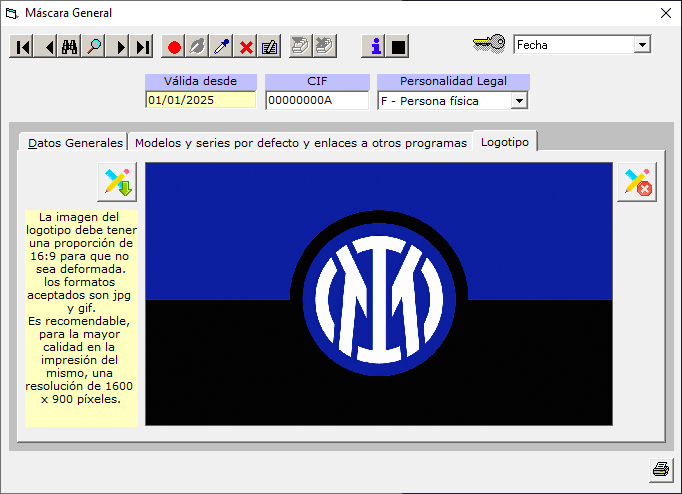Click the red X delete icon
The width and height of the screenshot is (682, 494).
(x=246, y=47)
